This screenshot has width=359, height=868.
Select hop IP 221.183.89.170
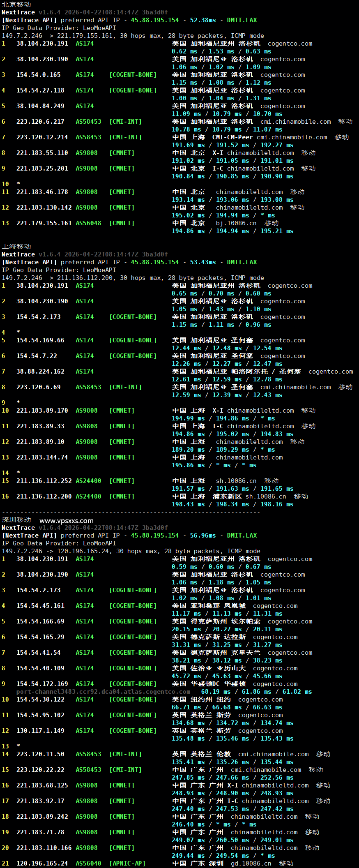click(42, 411)
